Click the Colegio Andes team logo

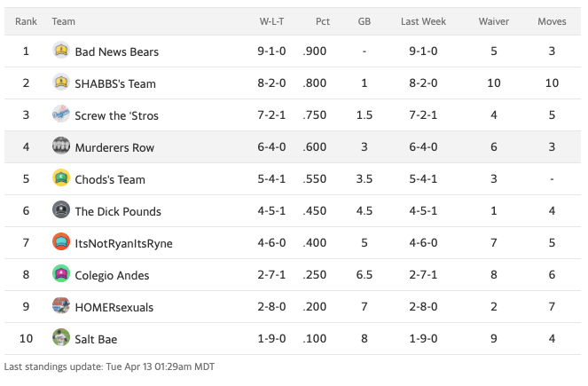point(61,274)
